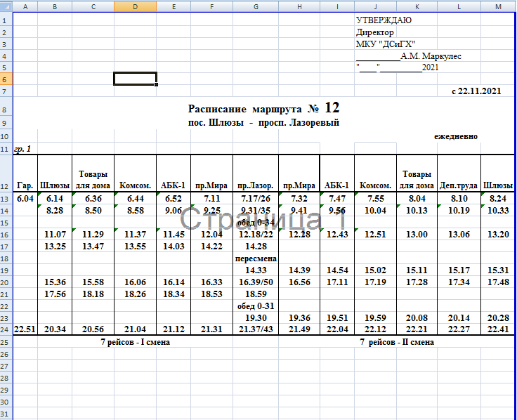Click the date cell с 22.11.2021

(476, 91)
